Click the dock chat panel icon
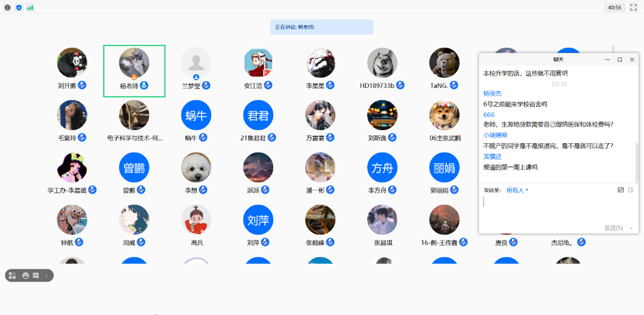644x315 pixels. 631,190
